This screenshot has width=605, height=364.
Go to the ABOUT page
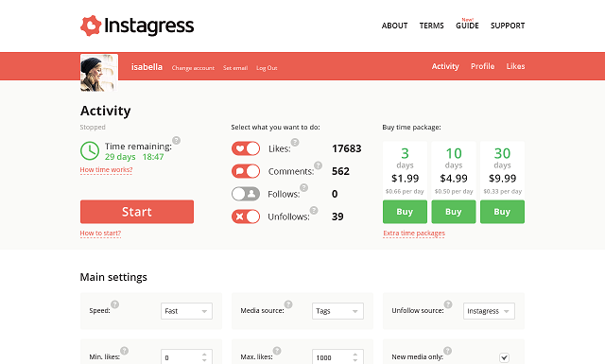[394, 26]
